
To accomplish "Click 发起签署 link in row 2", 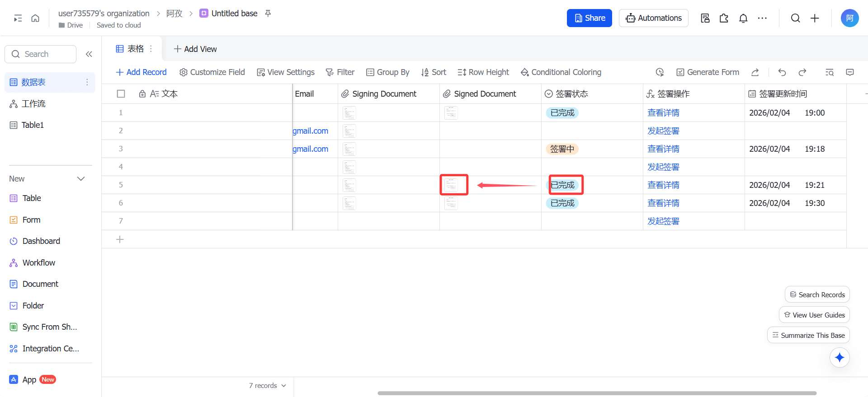I will coord(663,131).
